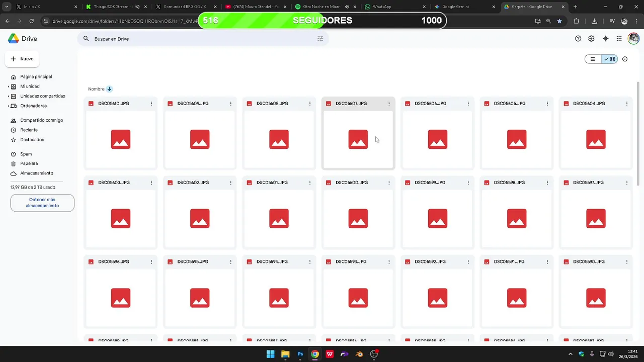644x362 pixels.
Task: Open more actions for DSC05593.JPG
Action: pos(389,262)
